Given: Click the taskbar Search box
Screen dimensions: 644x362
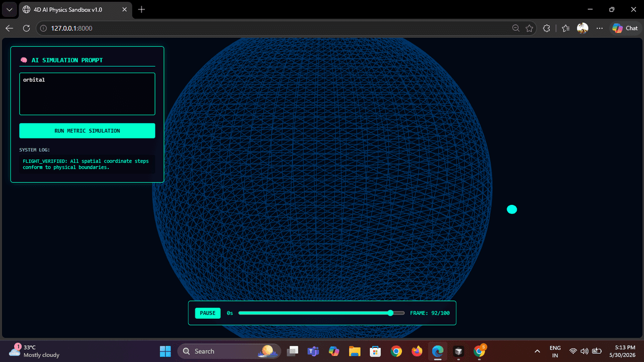Looking at the screenshot, I should (x=228, y=351).
